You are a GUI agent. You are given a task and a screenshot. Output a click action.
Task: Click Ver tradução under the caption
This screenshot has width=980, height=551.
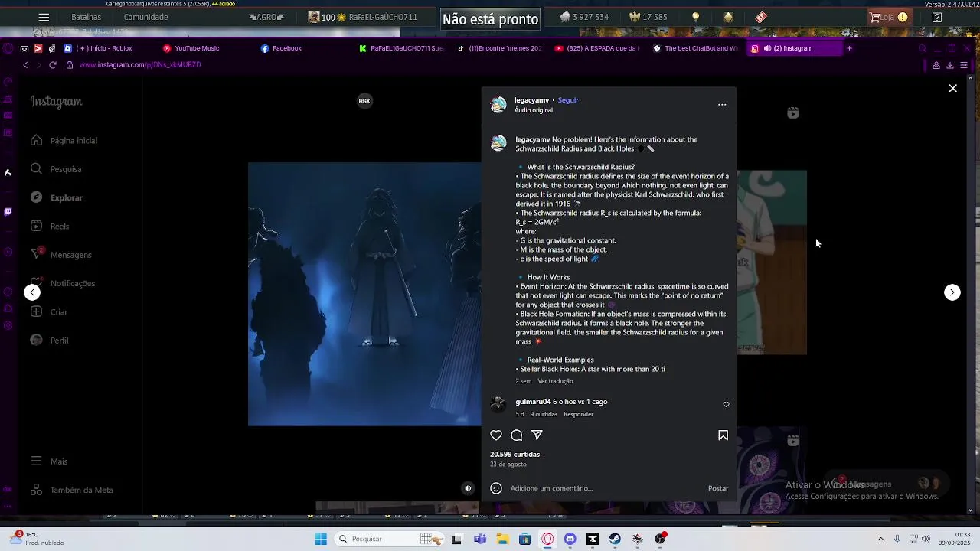[x=555, y=381]
